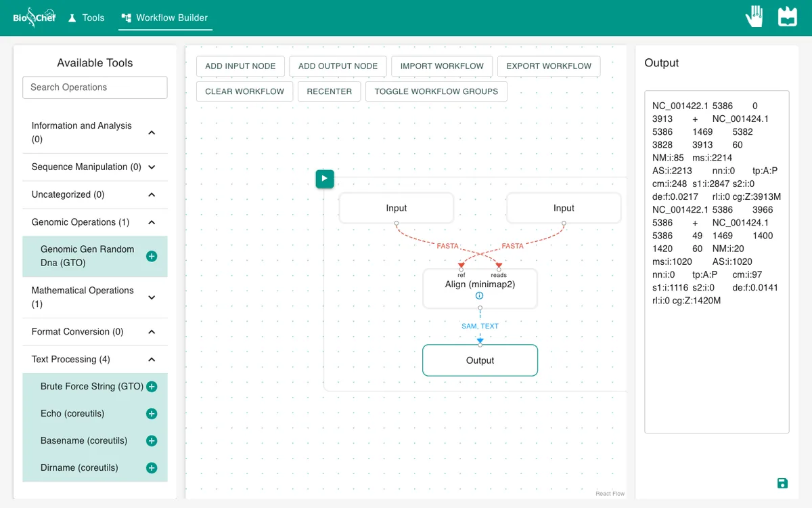Run the workflow with the play button

pyautogui.click(x=325, y=179)
